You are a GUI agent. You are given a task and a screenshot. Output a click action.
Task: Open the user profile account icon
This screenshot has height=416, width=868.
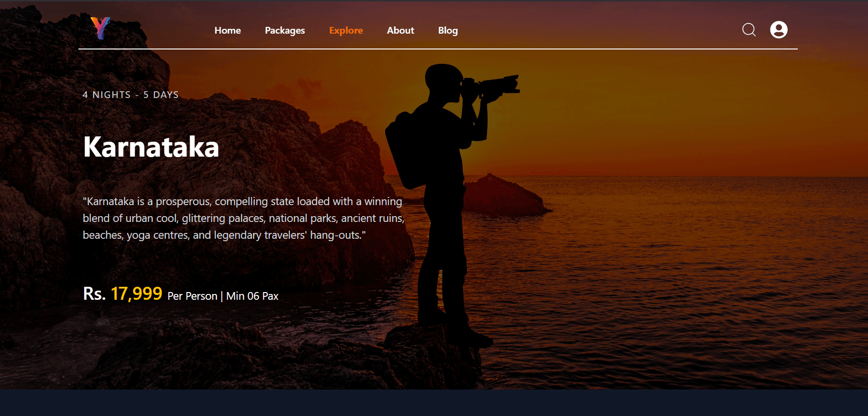(x=779, y=30)
